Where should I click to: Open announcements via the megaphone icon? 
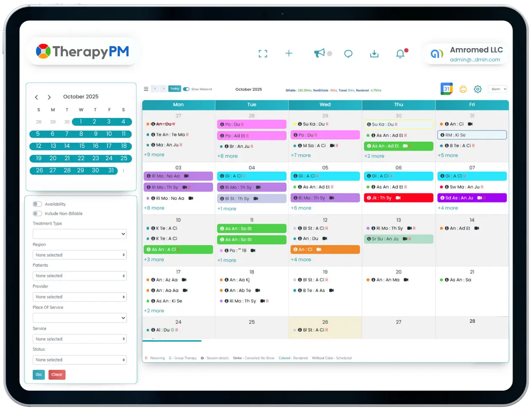point(320,53)
